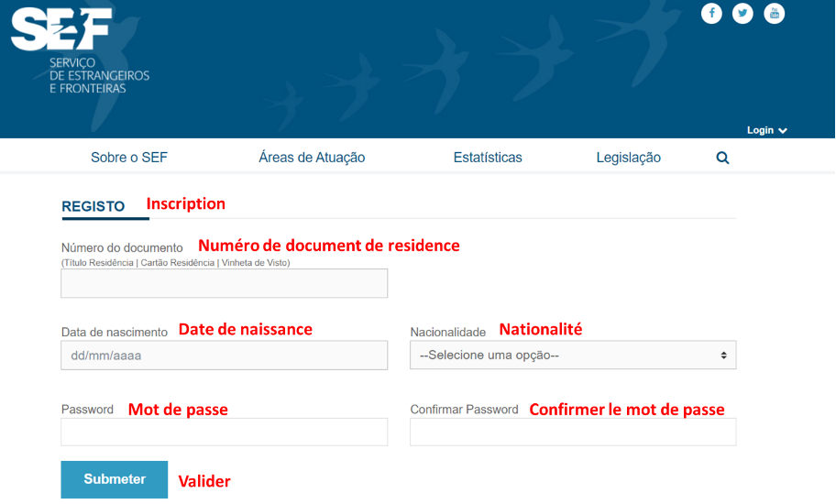Click the gray 'Confirmar Password' label text
Viewport: 836px width, 504px height.
point(465,410)
